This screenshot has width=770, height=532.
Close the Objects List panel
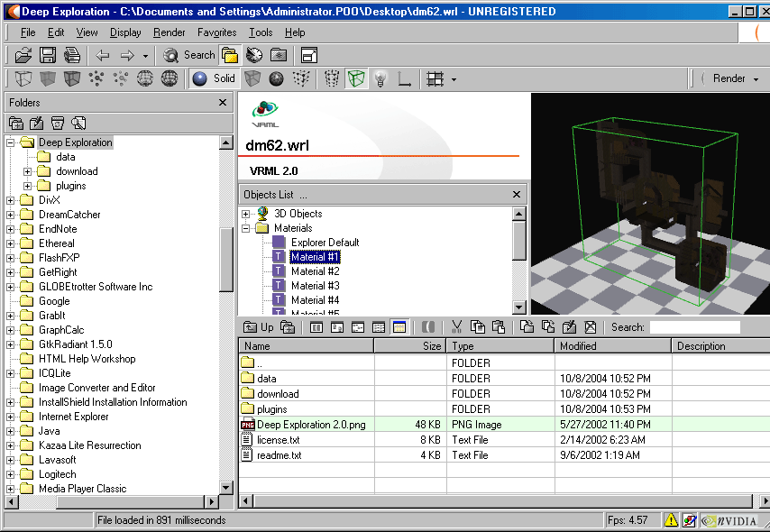(x=517, y=195)
